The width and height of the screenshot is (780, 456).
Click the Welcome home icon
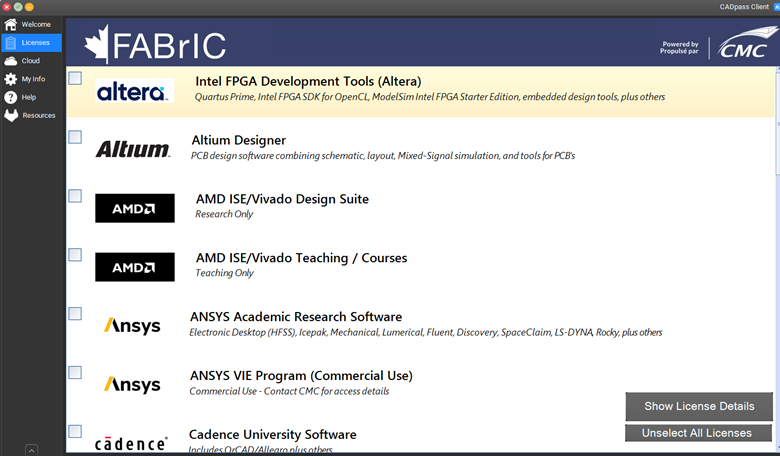tap(10, 24)
